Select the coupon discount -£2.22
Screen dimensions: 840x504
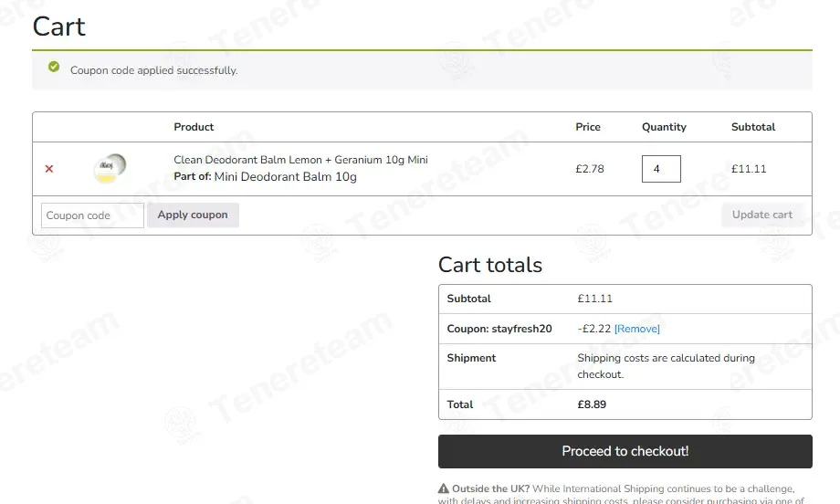point(594,329)
